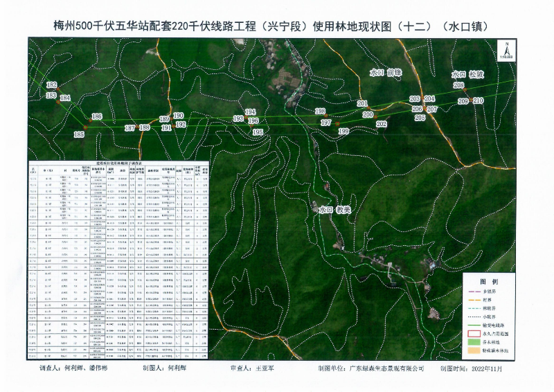Click the 特殊灌木林地 legend label
Viewport: 554px width, 392px height.
496,350
